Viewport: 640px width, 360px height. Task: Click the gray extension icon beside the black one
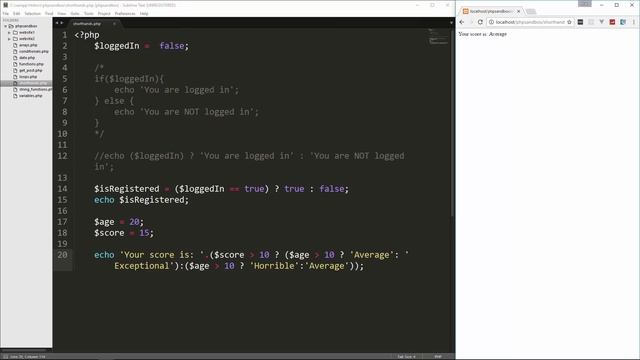[x=591, y=22]
